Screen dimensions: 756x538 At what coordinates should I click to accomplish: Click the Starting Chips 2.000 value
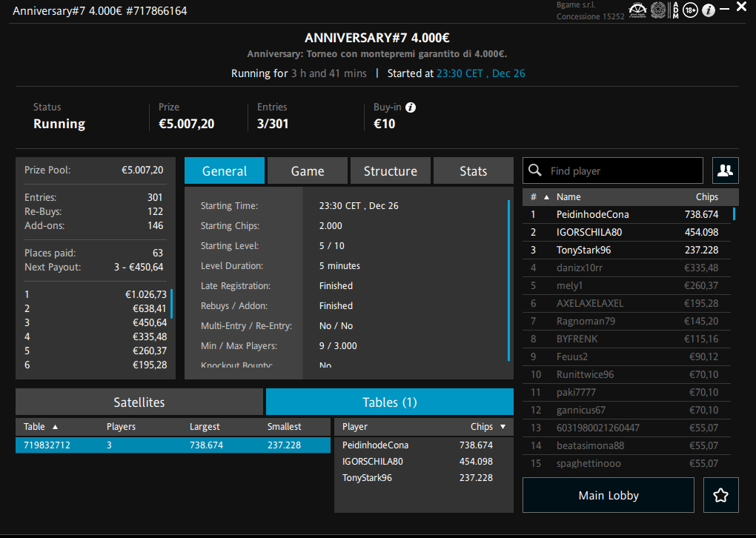[331, 226]
